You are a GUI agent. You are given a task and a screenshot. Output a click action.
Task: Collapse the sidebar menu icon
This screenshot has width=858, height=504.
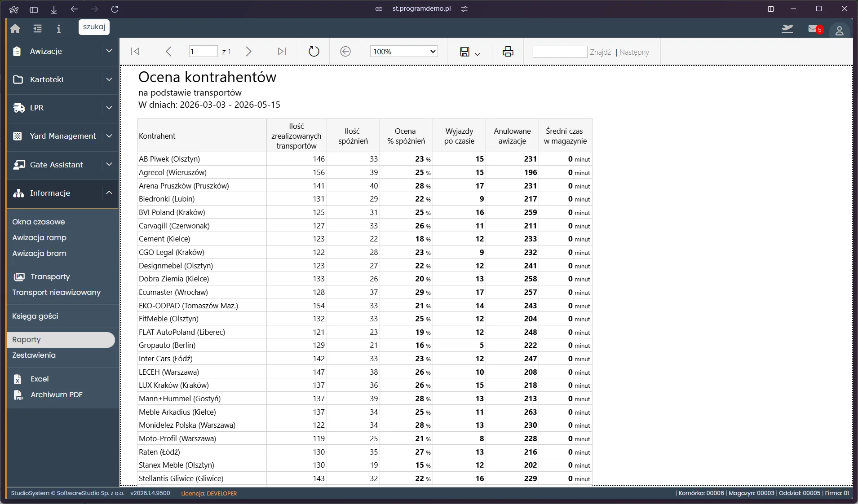coord(37,29)
